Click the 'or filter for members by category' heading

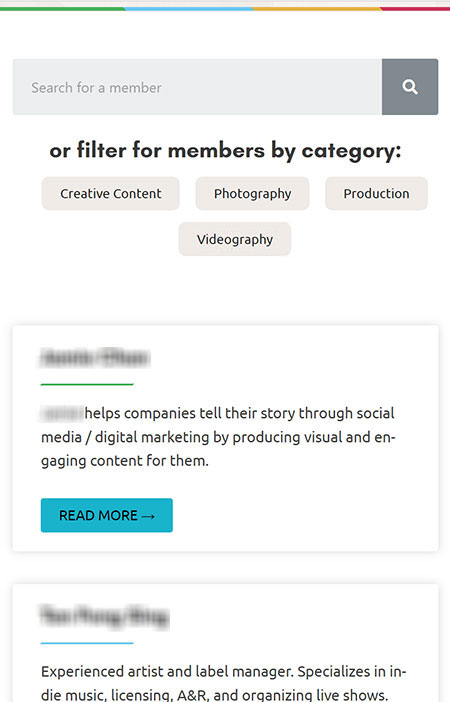(x=225, y=150)
